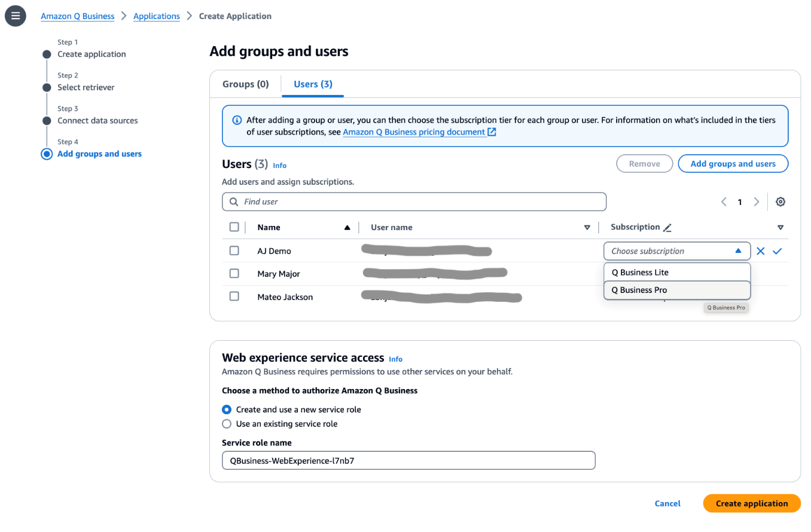Screen dimensions: 811x532
Task: Switch to the Groups (0) tab
Action: pyautogui.click(x=246, y=84)
